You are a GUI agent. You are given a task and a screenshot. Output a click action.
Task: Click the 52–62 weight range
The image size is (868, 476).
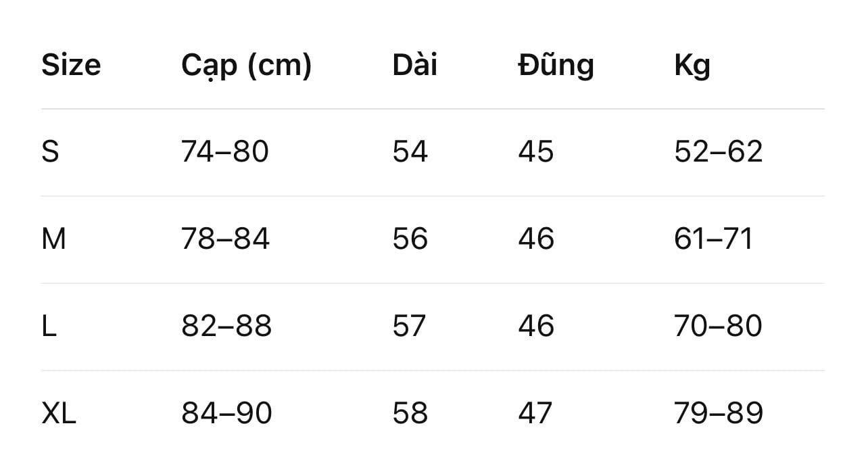[x=718, y=151]
